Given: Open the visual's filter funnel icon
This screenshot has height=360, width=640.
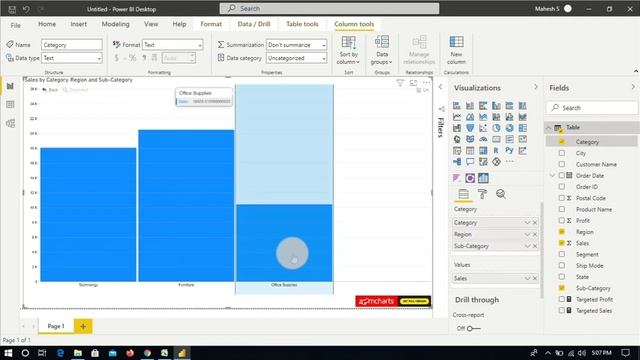Looking at the screenshot, I should click(x=400, y=83).
